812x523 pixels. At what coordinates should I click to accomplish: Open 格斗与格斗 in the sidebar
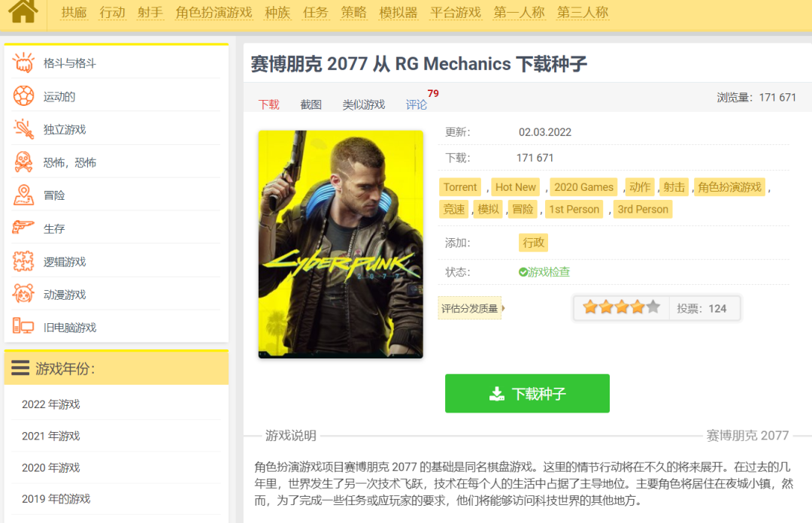point(70,63)
